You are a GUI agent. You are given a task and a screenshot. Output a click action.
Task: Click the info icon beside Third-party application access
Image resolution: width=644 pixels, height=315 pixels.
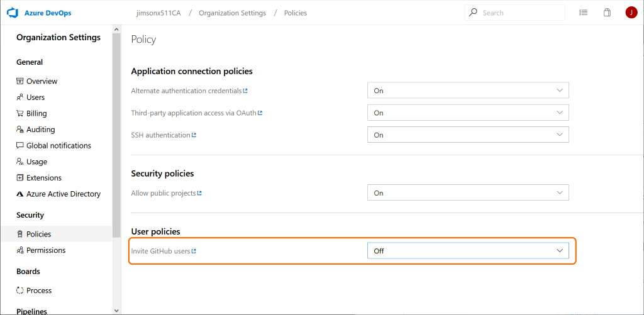[260, 113]
